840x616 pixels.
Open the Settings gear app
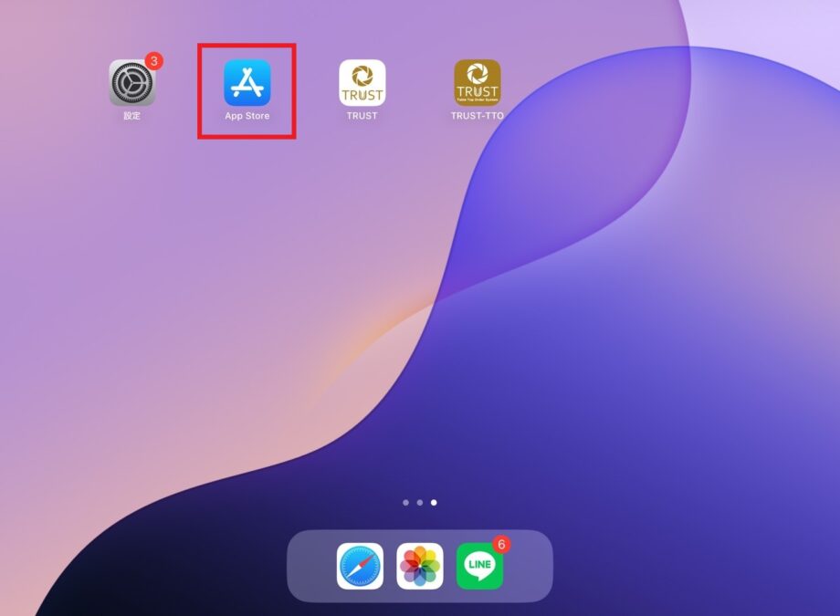click(x=132, y=83)
